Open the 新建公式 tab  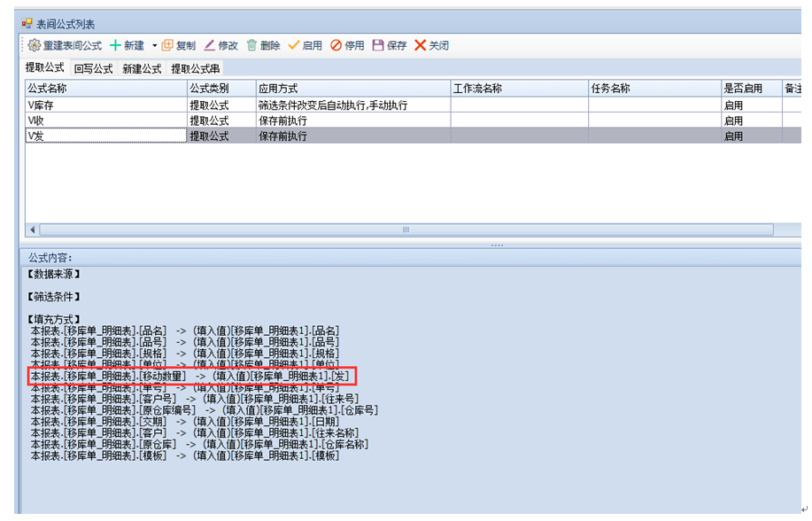[x=142, y=68]
